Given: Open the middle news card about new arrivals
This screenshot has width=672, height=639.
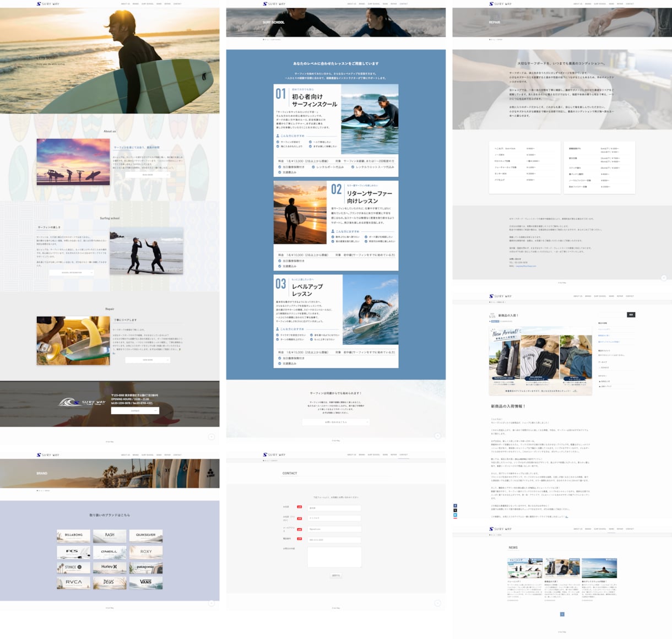Looking at the screenshot, I should pos(562,578).
